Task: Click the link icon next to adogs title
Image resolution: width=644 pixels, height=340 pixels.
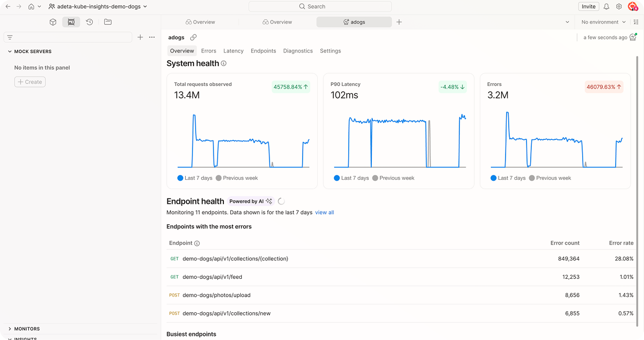Action: coord(193,37)
